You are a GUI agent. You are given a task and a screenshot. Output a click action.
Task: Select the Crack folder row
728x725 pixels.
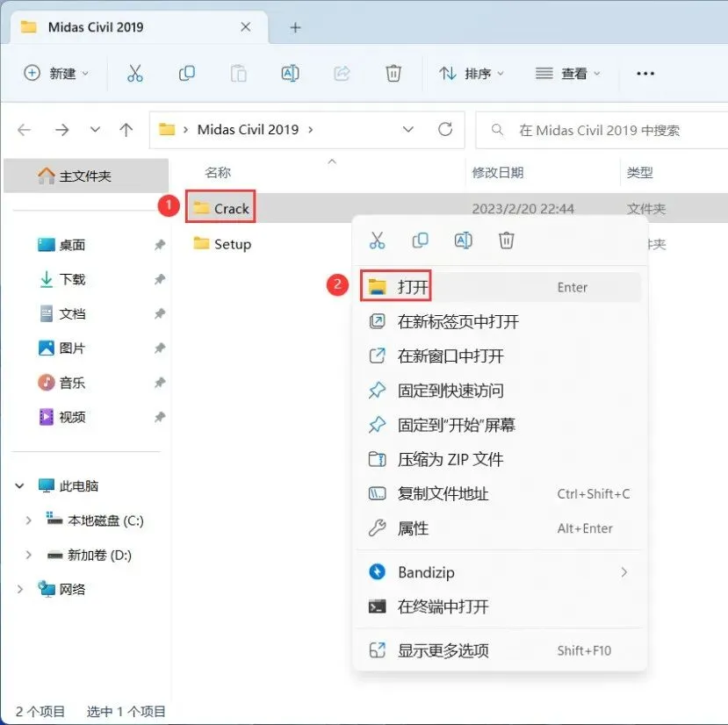tap(457, 208)
